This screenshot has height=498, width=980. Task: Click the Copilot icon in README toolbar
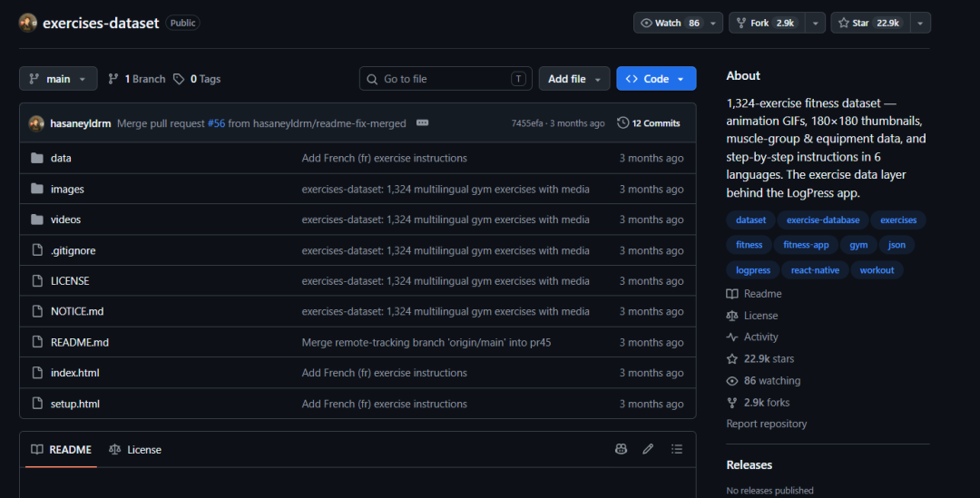[x=621, y=449]
